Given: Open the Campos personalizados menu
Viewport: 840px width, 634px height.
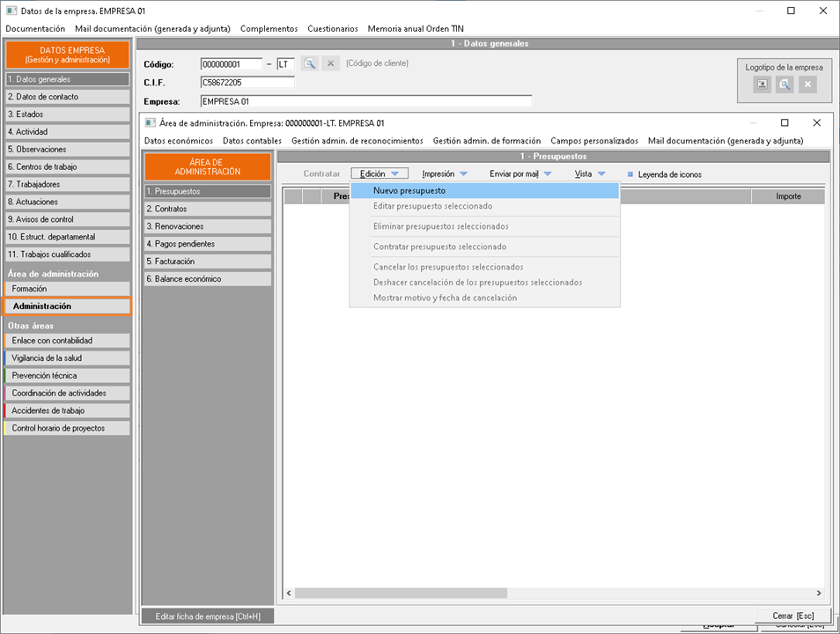Looking at the screenshot, I should [x=594, y=141].
